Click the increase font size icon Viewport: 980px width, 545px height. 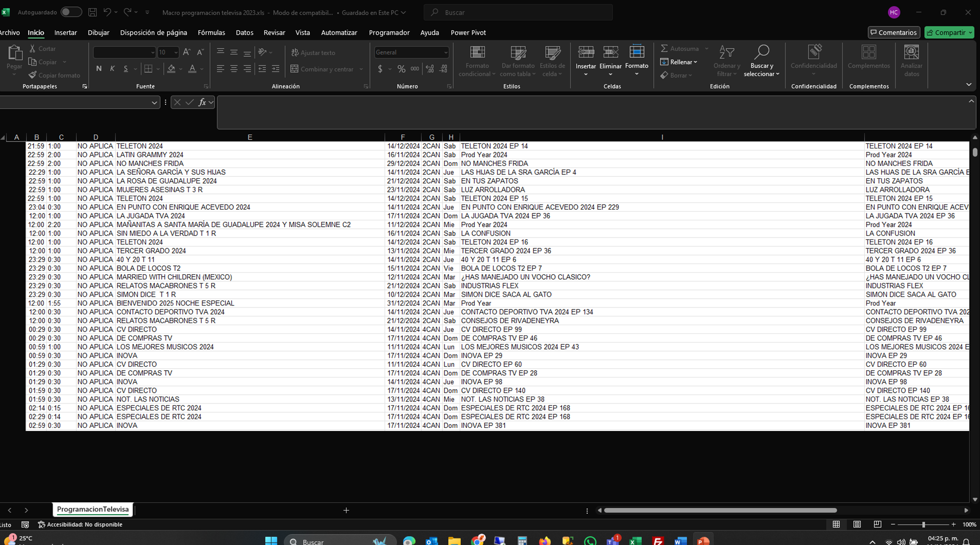point(187,52)
